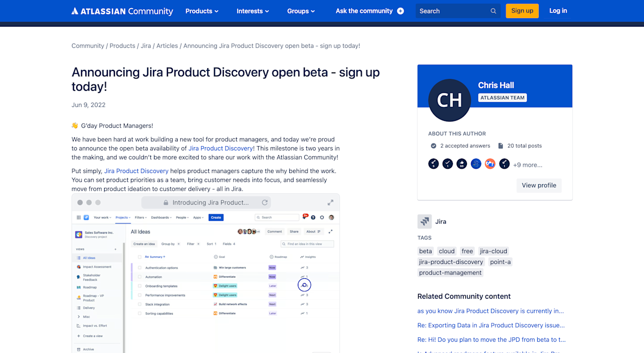Go to Jira in the breadcrumb
Image resolution: width=644 pixels, height=353 pixels.
tap(146, 46)
